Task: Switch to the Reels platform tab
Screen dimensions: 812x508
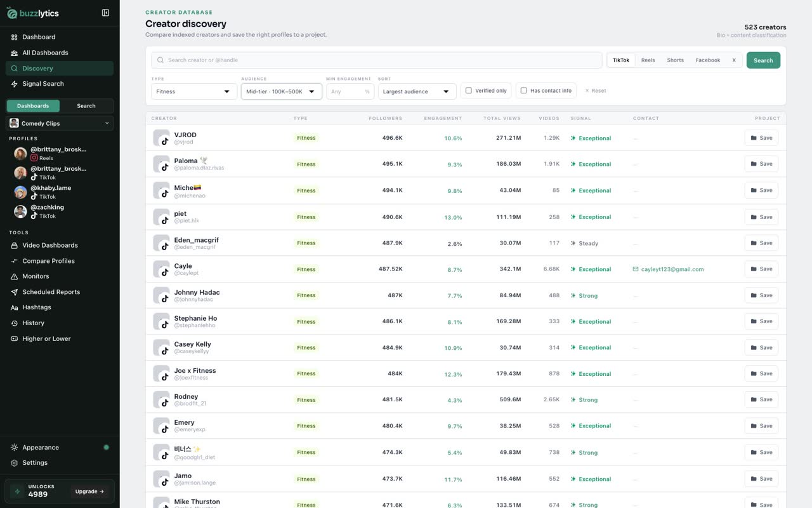Action: pyautogui.click(x=648, y=60)
